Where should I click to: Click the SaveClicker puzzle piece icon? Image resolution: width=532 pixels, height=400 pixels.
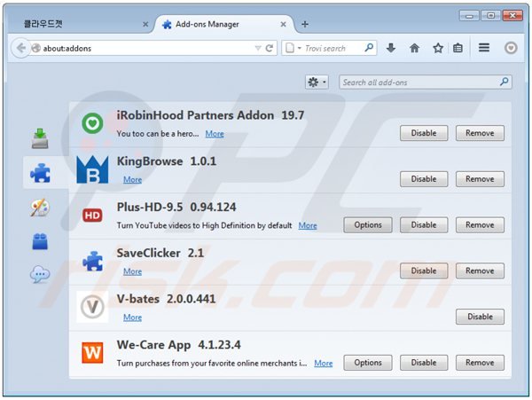tap(92, 261)
